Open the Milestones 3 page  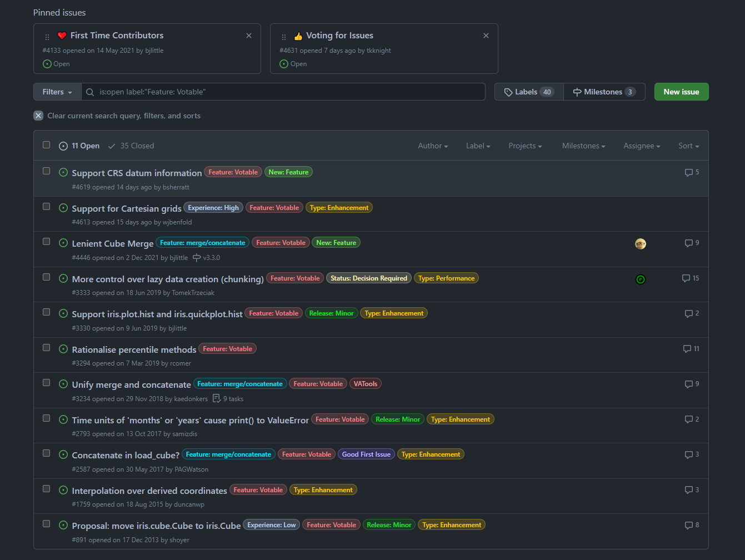click(604, 92)
